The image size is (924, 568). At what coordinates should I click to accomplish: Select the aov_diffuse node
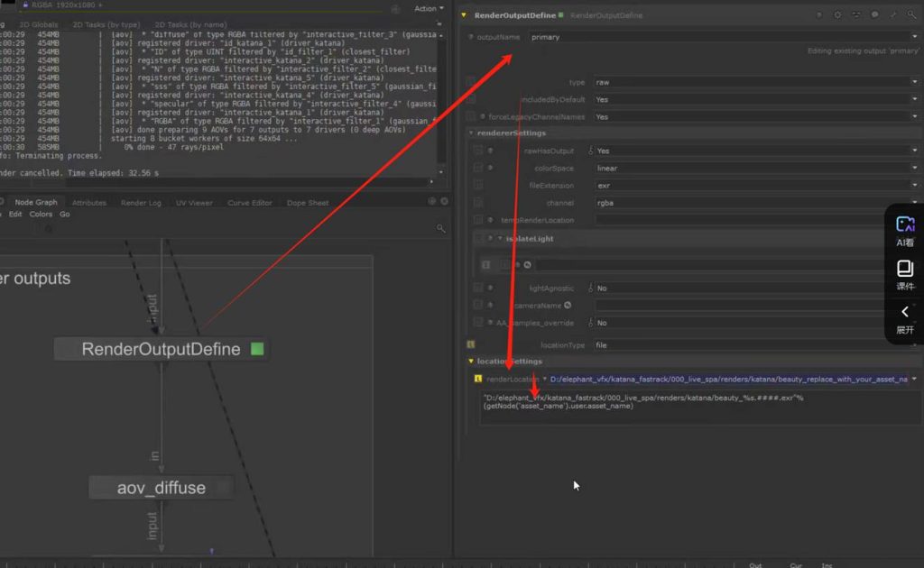pos(162,488)
